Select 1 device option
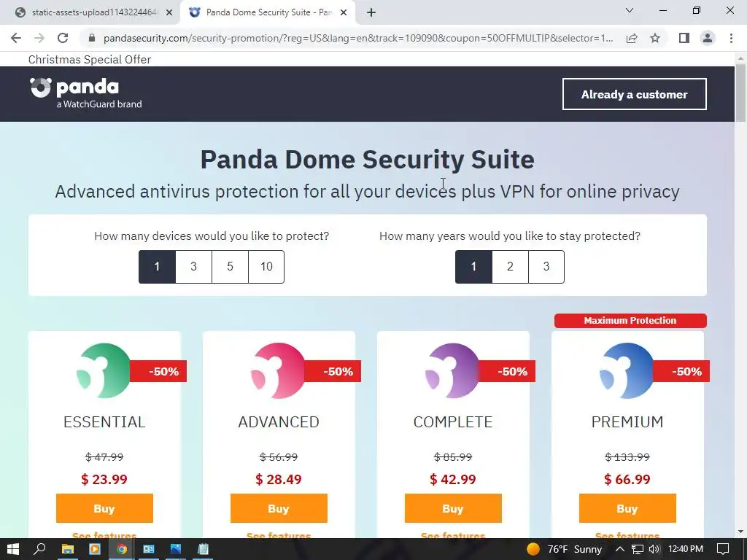Image resolution: width=747 pixels, height=560 pixels. click(158, 267)
